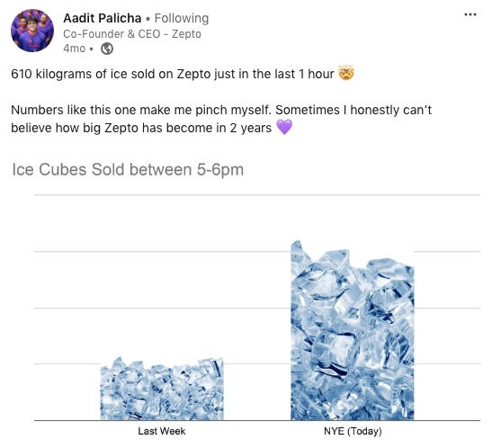This screenshot has width=492, height=448.
Task: Click the NYE (Today) axis label
Action: [353, 432]
